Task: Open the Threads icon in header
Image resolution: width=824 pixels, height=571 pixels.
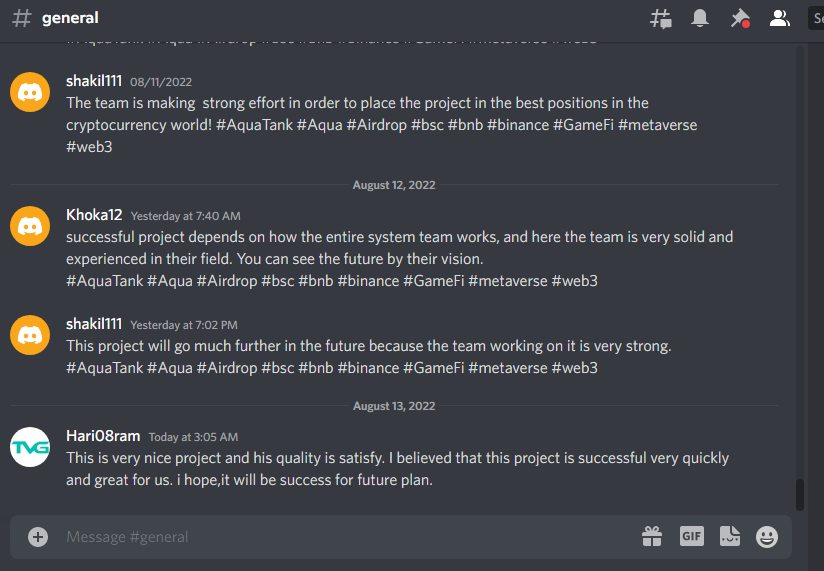Action: click(661, 19)
